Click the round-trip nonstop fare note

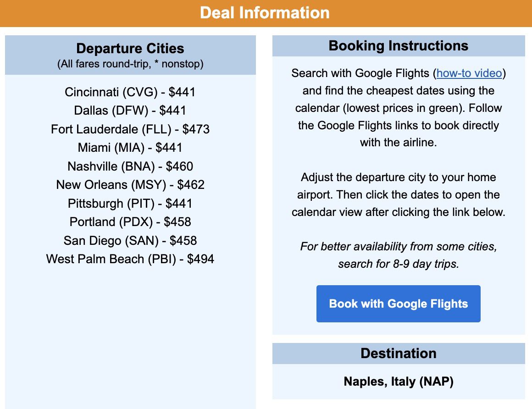[x=130, y=64]
